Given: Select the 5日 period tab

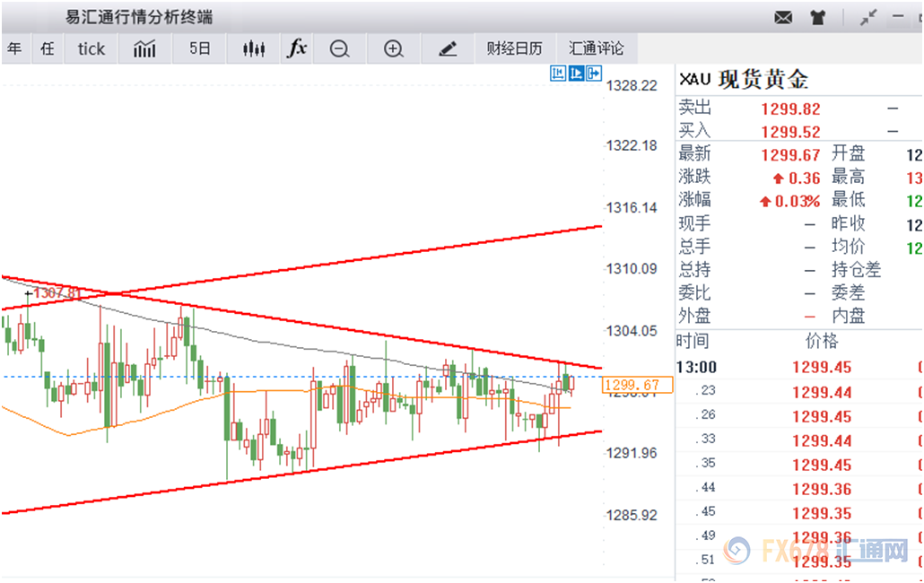Looking at the screenshot, I should coord(200,49).
